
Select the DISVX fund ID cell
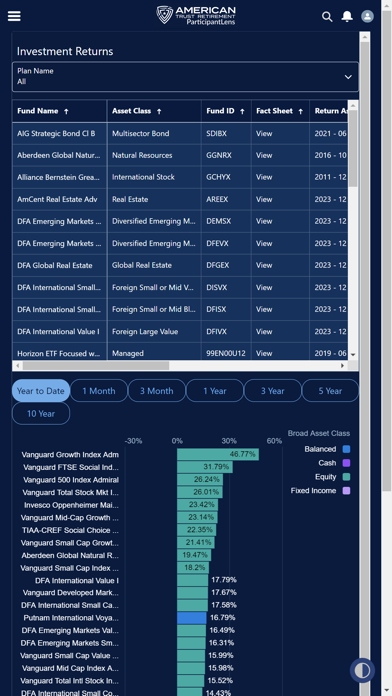[x=226, y=287]
